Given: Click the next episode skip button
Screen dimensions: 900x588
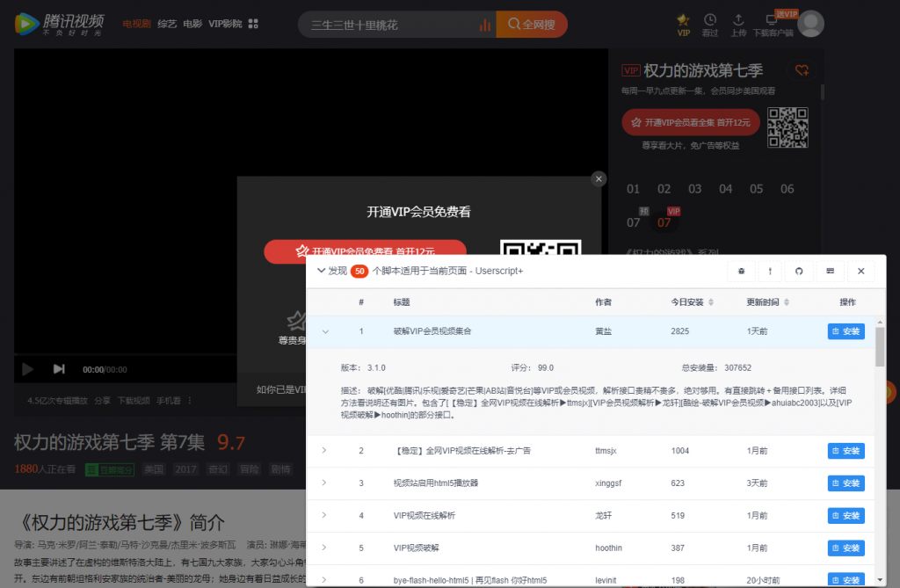Looking at the screenshot, I should point(59,368).
